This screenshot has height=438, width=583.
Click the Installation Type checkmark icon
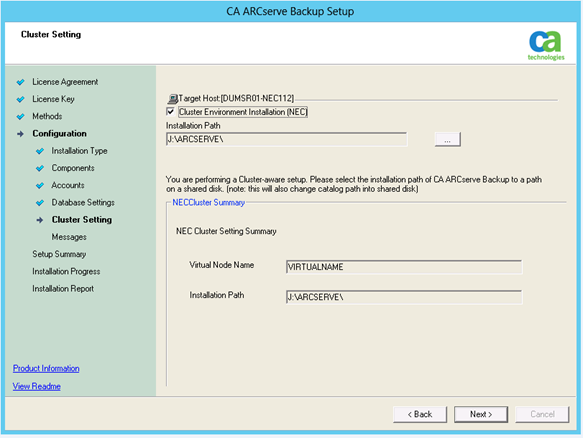click(x=40, y=151)
